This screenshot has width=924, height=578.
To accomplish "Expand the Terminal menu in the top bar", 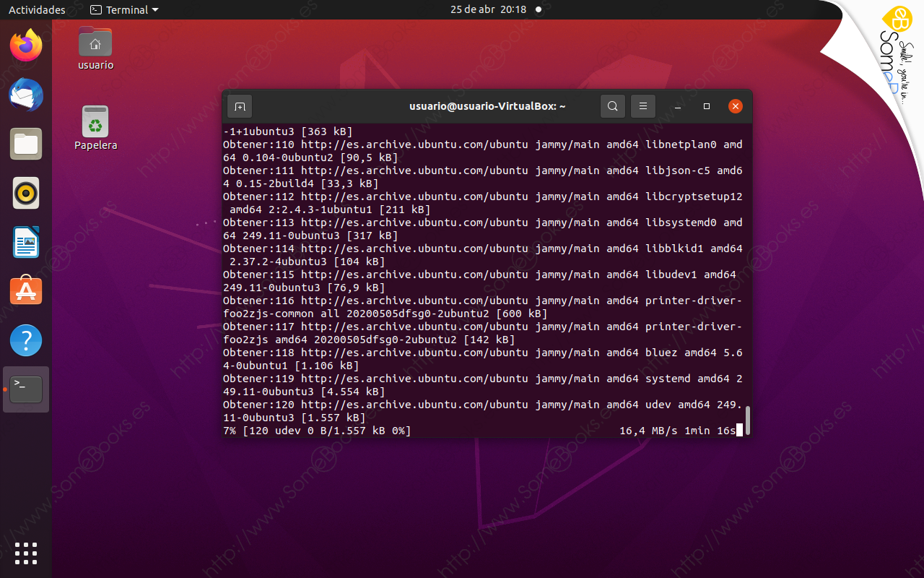I will [124, 9].
